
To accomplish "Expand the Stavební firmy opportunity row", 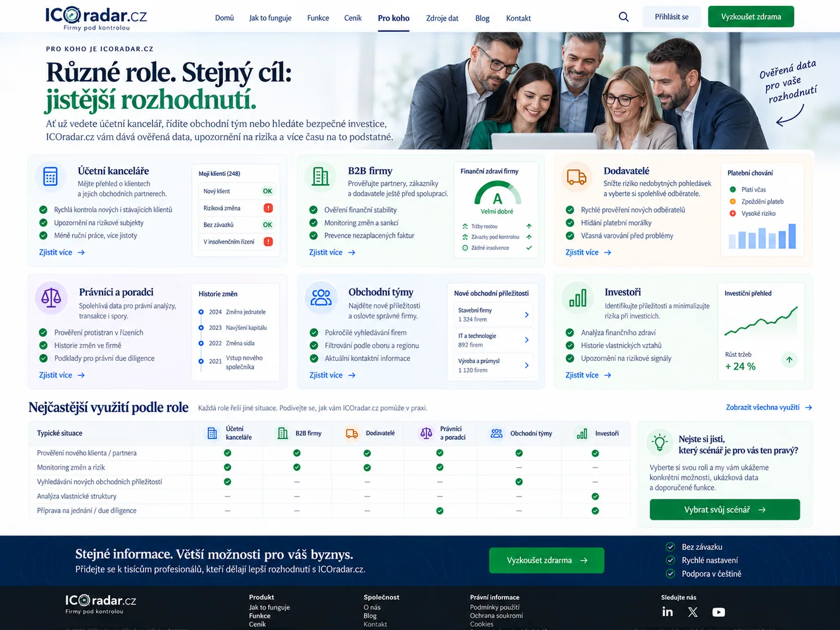I will click(494, 315).
